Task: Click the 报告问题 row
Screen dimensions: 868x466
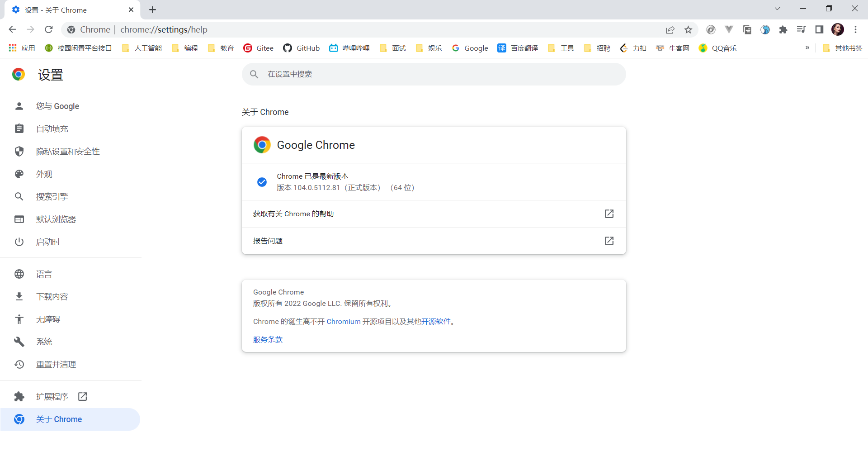Action: click(x=434, y=241)
